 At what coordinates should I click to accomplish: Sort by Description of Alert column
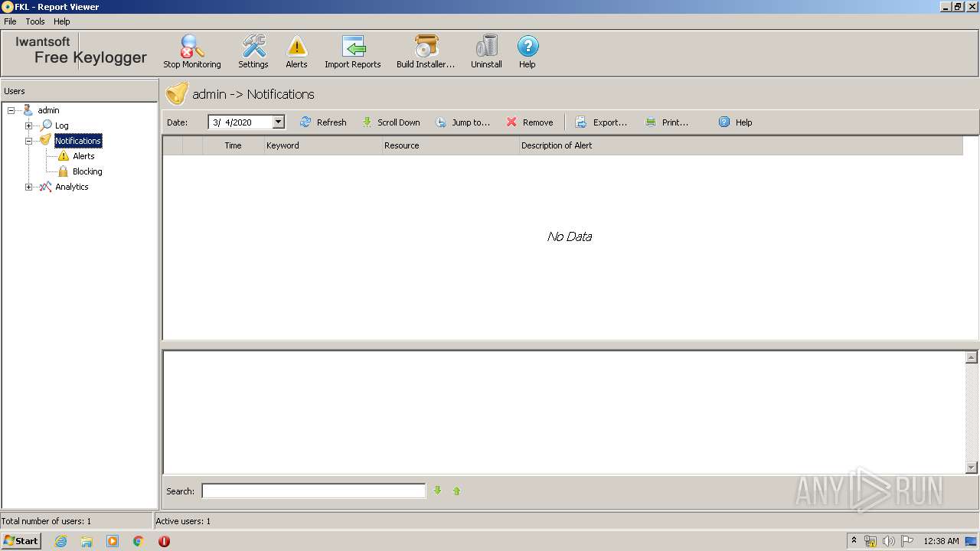tap(740, 145)
